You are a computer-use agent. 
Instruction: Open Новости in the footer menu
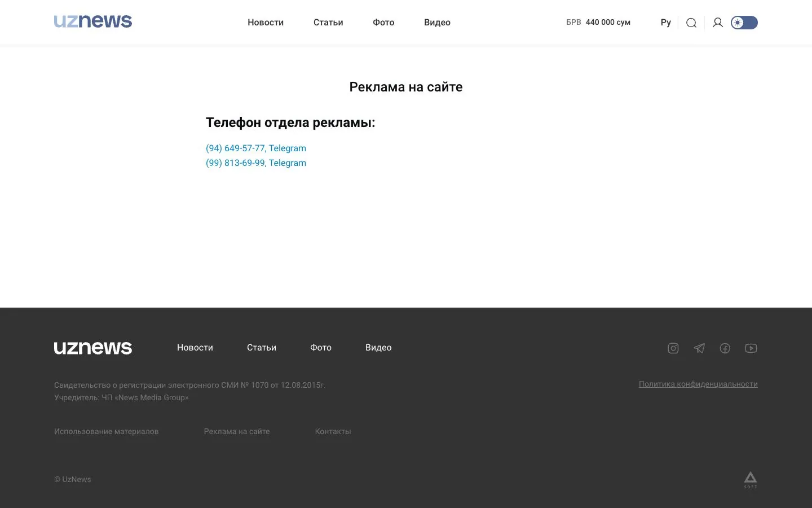point(195,348)
